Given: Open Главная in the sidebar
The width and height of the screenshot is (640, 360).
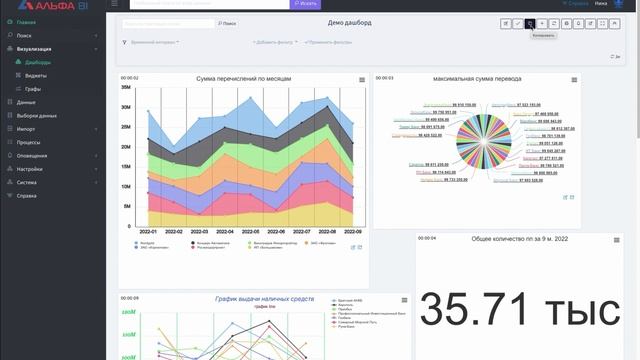Looking at the screenshot, I should (26, 22).
